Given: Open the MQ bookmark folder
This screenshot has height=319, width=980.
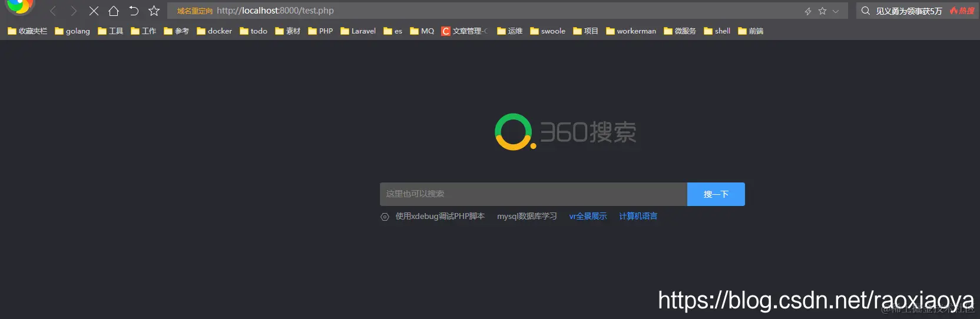Looking at the screenshot, I should pos(422,31).
